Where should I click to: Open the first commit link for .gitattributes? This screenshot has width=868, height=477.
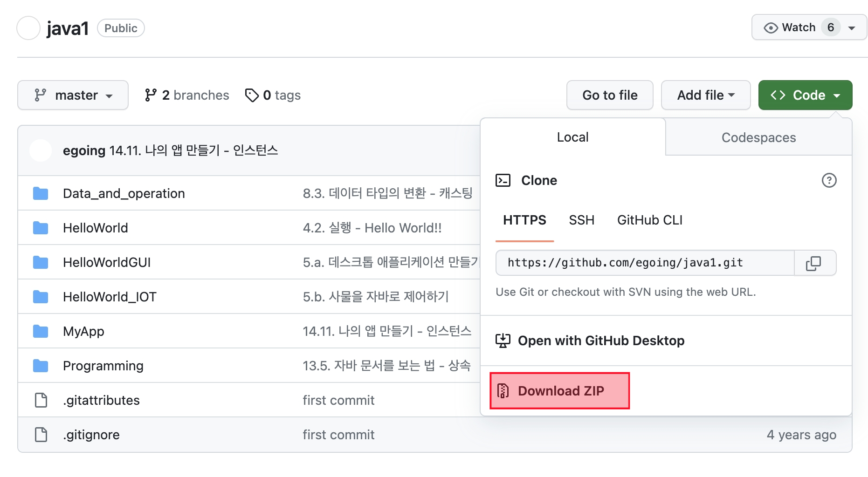pos(338,400)
